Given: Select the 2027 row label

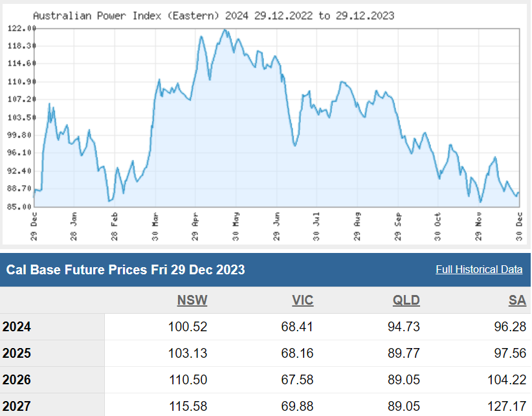Looking at the screenshot, I should pos(17,406).
